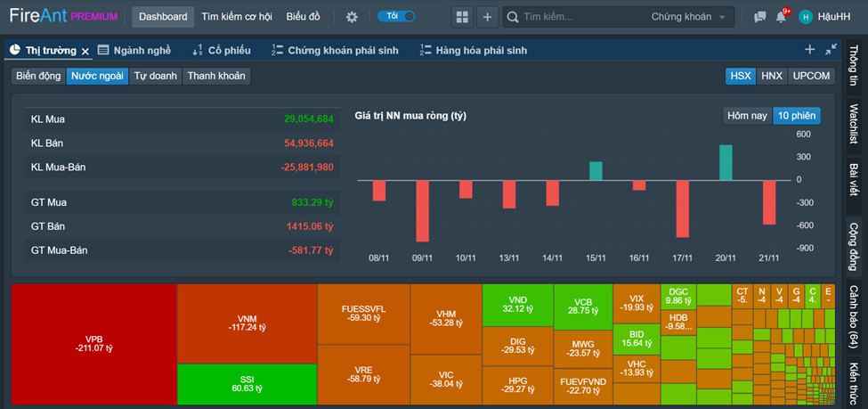Switch chart to Hôm nay view

pyautogui.click(x=747, y=115)
